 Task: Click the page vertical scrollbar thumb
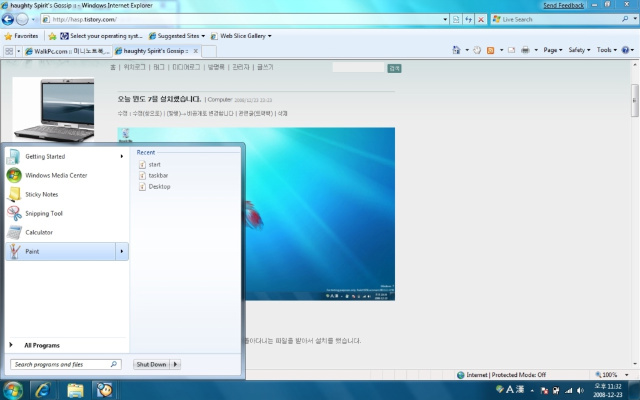pyautogui.click(x=635, y=100)
